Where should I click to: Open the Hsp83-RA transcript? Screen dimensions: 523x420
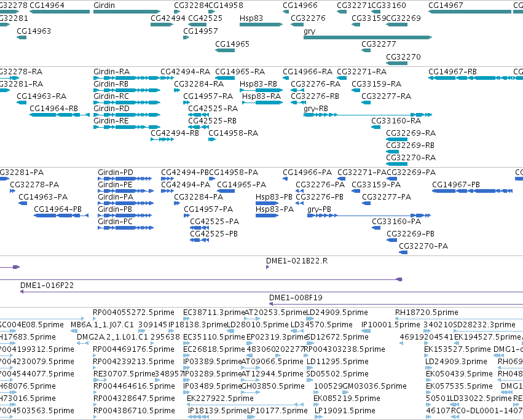(262, 103)
